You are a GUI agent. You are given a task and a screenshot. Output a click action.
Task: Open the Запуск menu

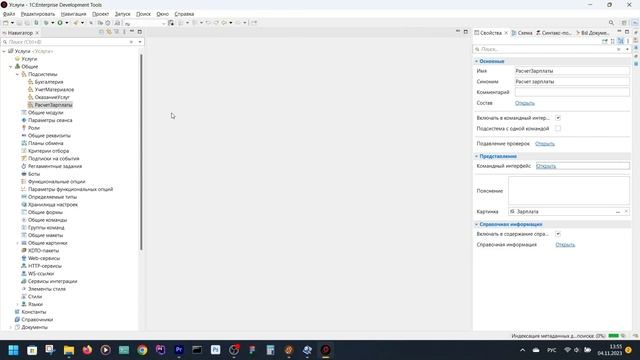122,14
